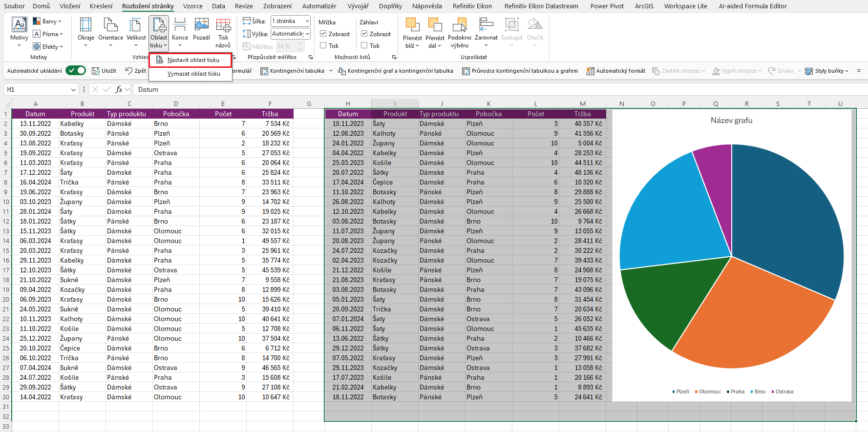This screenshot has width=868, height=432.
Task: Click cell 48 136 Kč
Action: click(x=582, y=172)
